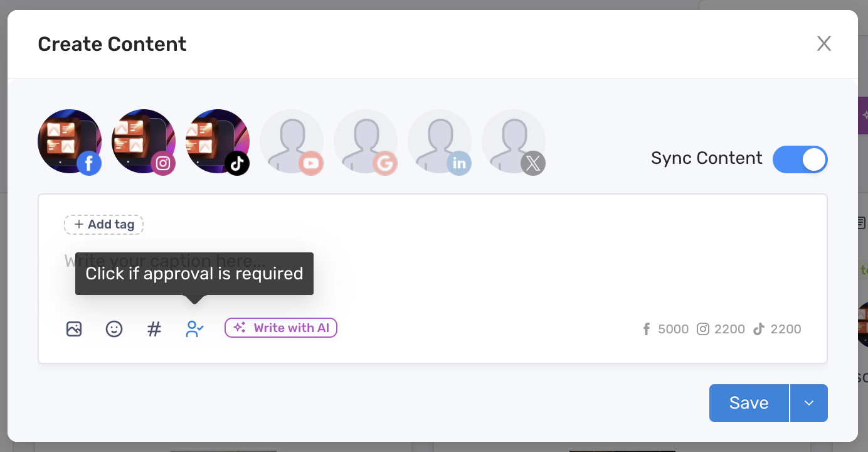This screenshot has width=868, height=452.
Task: Expand the Save options dropdown arrow
Action: coord(809,403)
